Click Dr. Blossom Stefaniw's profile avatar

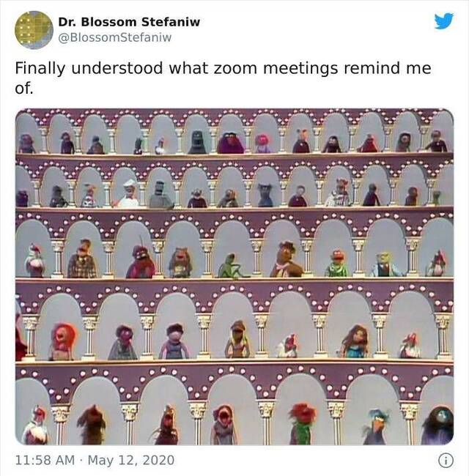coord(34,29)
